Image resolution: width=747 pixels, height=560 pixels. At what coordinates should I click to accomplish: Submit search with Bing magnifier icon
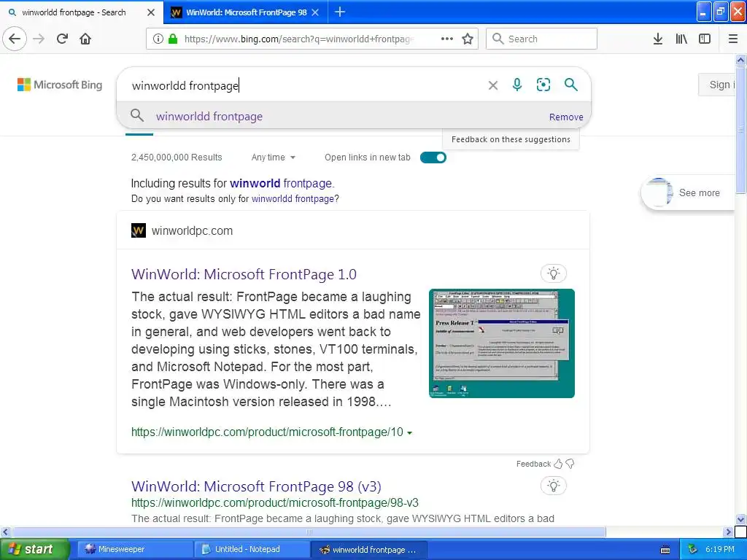(570, 85)
